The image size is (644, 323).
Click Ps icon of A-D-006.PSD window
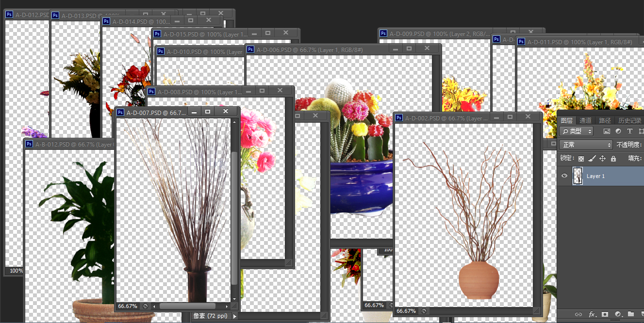(x=250, y=49)
